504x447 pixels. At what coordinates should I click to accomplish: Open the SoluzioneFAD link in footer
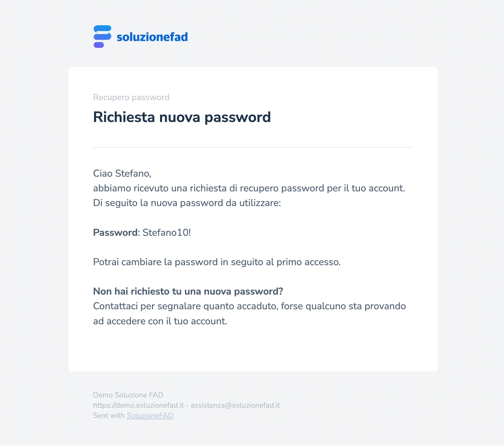pyautogui.click(x=150, y=416)
